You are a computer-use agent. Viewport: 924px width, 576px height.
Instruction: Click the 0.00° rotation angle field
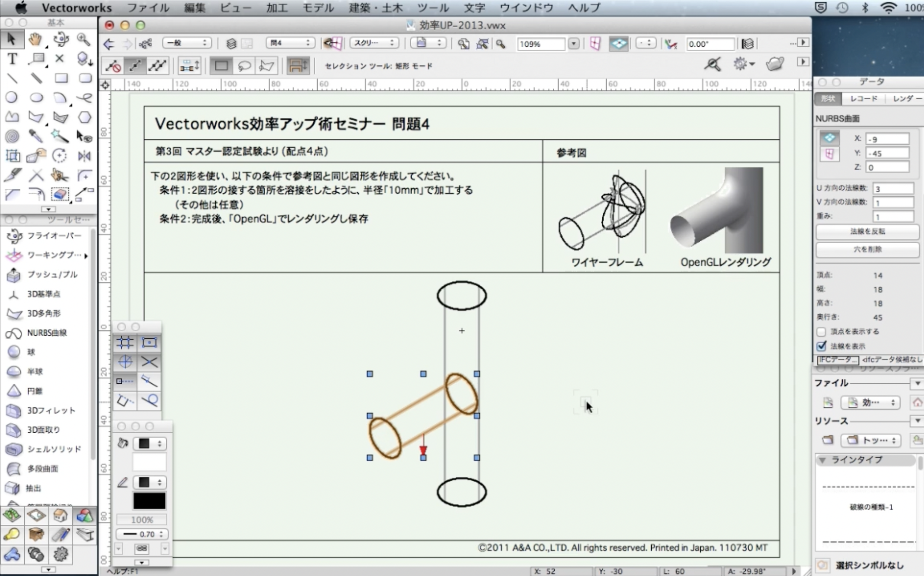click(x=710, y=44)
